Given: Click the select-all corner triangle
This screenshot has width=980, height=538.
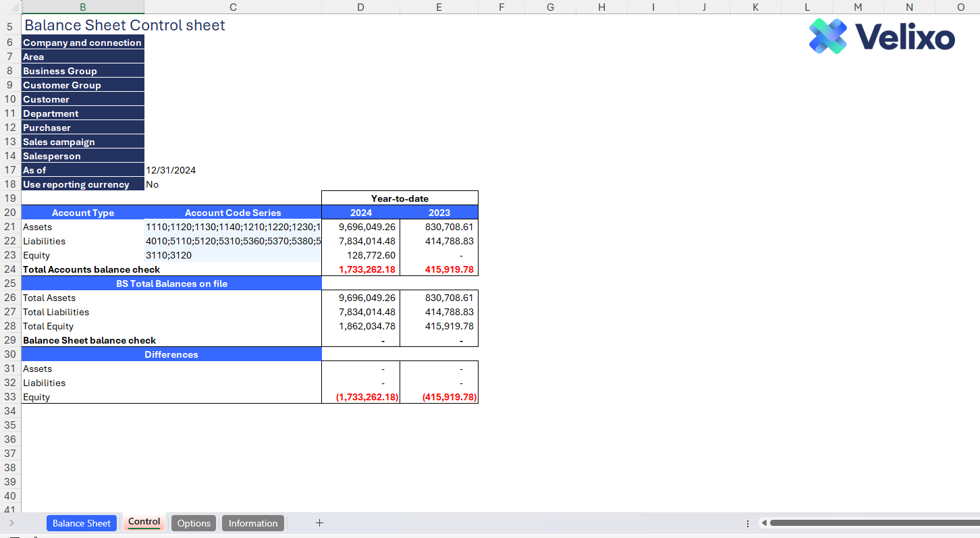Looking at the screenshot, I should coord(10,7).
